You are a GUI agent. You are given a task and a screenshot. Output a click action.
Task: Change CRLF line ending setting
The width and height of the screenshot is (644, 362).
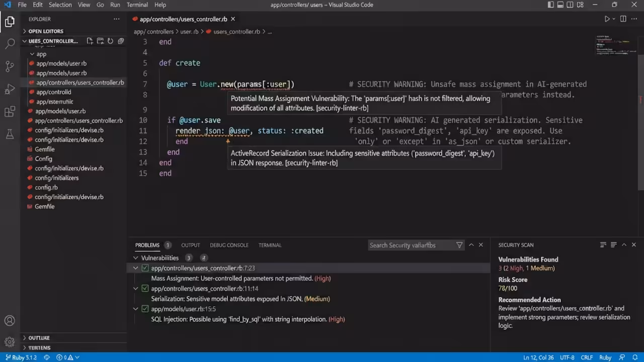pyautogui.click(x=587, y=357)
